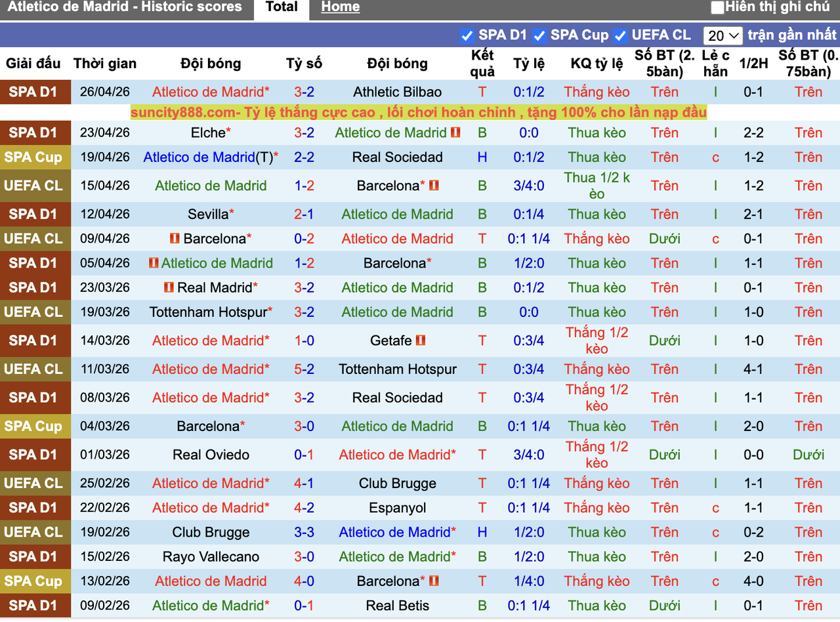This screenshot has width=840, height=622.
Task: Click Atletico's red card icon, 05/04/26 row
Action: pyautogui.click(x=154, y=263)
